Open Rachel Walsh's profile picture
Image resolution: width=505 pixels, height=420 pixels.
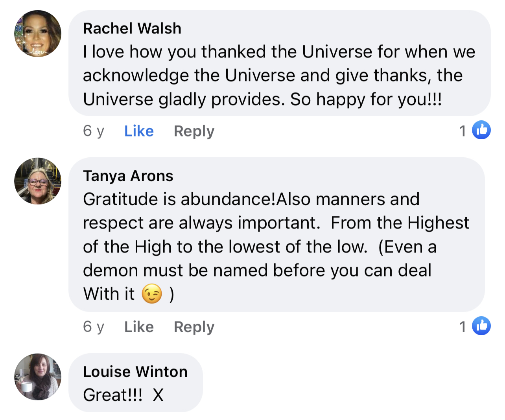[x=38, y=33]
